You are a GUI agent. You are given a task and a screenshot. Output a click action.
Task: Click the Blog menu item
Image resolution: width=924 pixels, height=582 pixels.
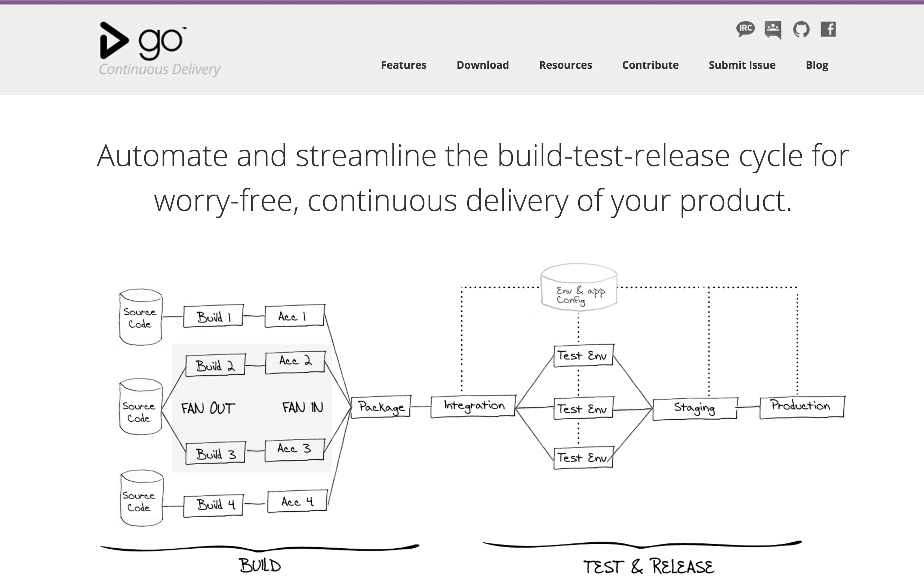pos(817,64)
